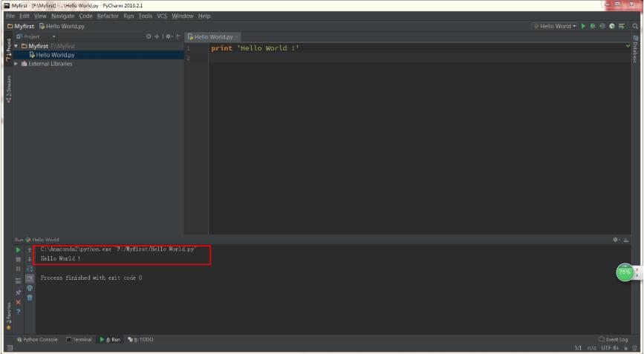644x354 pixels.
Task: Click the python.exe command line in console
Action: [117, 249]
